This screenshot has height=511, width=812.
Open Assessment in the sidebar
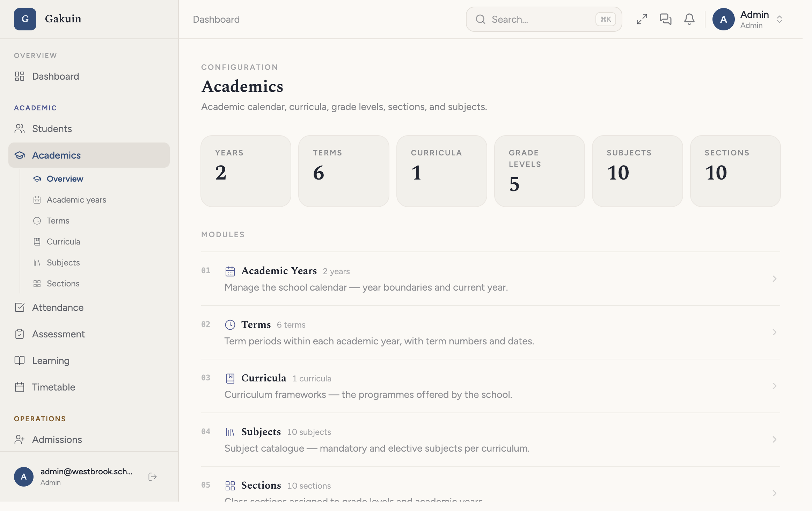(89, 334)
